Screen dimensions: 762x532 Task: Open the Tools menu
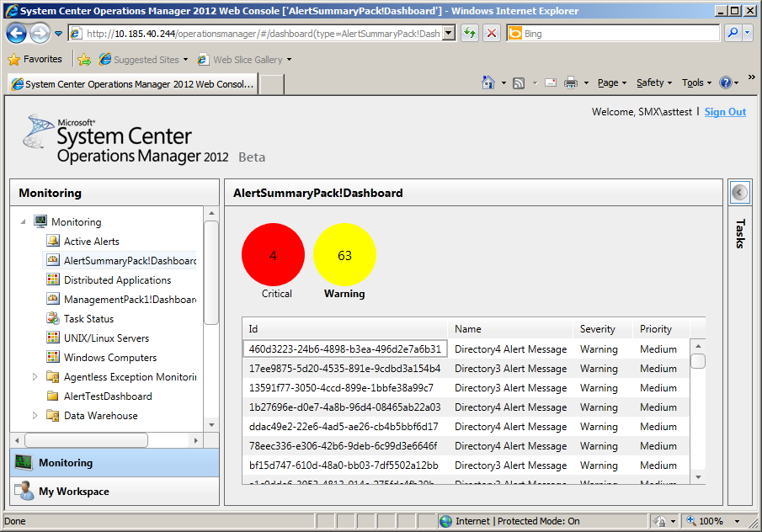coord(696,82)
